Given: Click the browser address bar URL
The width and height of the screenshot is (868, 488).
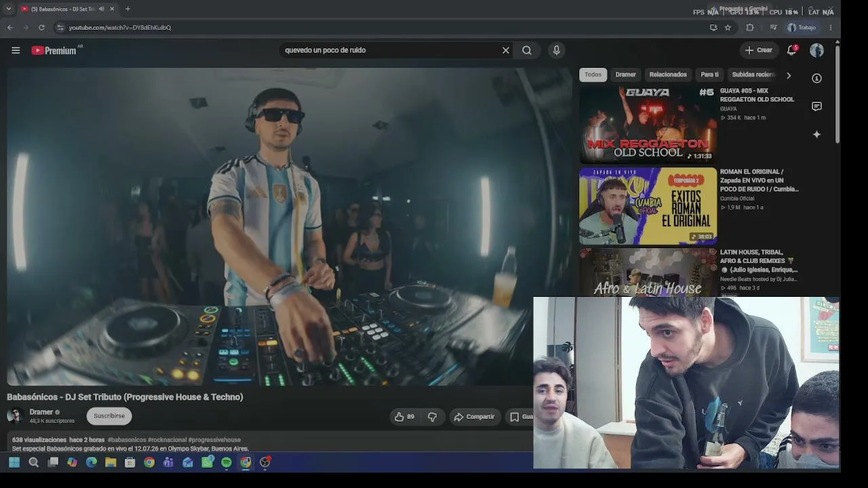Looking at the screenshot, I should click(120, 28).
